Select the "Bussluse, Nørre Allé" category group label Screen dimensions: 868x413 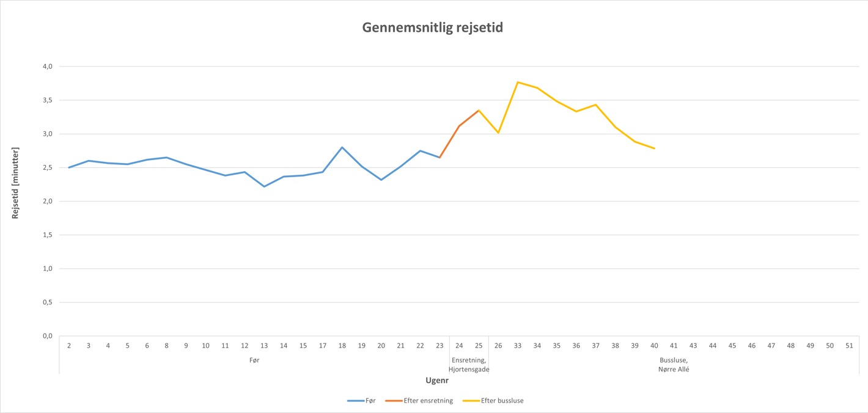click(x=674, y=365)
